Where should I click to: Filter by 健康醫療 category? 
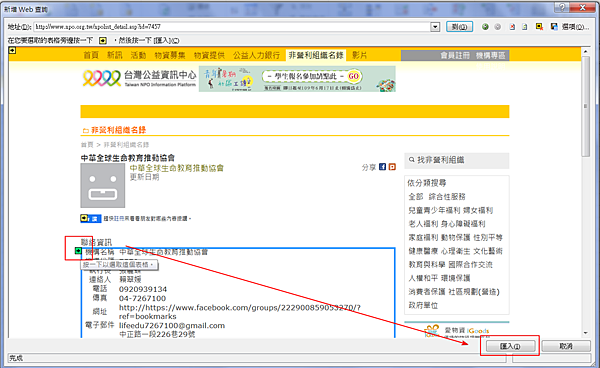click(423, 251)
